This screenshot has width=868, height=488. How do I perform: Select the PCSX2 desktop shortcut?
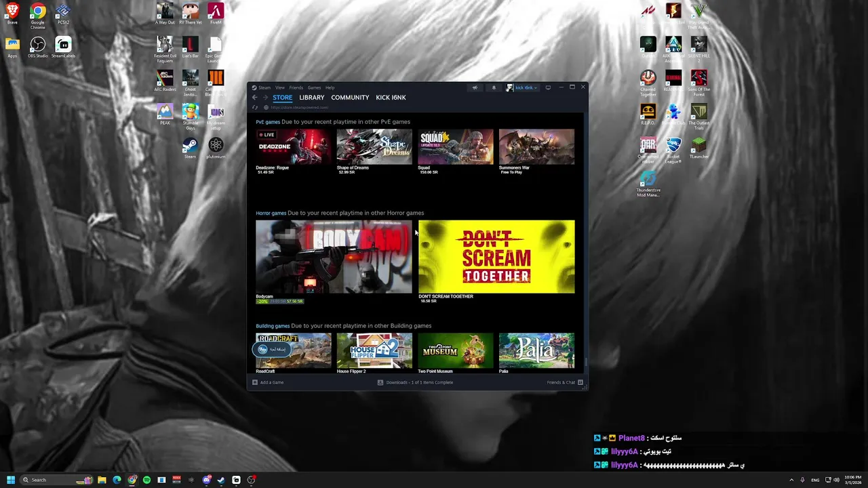point(63,14)
